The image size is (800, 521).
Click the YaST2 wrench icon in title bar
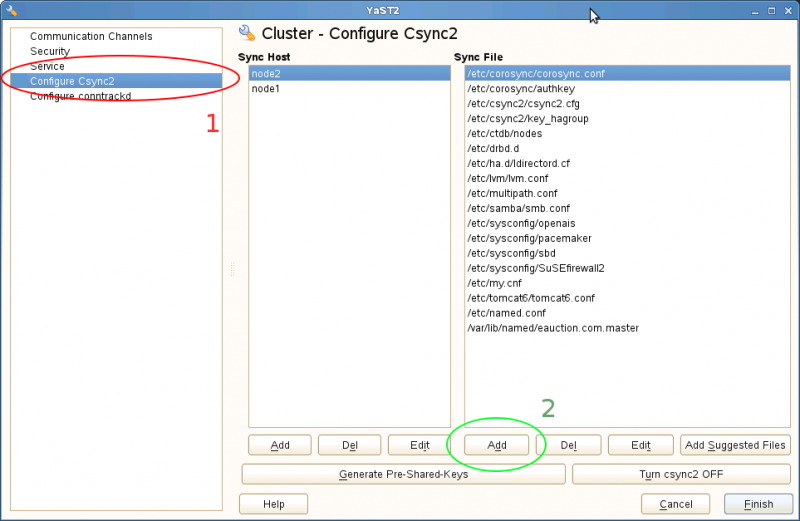(11, 10)
